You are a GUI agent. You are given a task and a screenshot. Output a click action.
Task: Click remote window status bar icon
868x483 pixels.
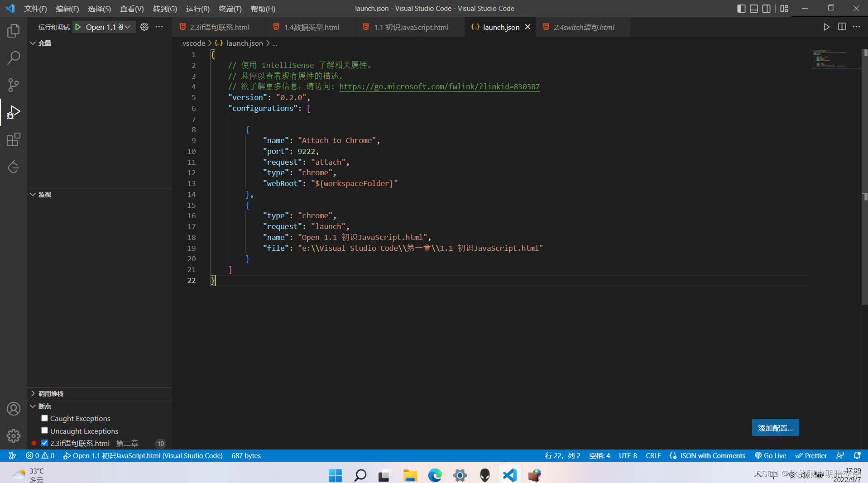[x=12, y=455]
